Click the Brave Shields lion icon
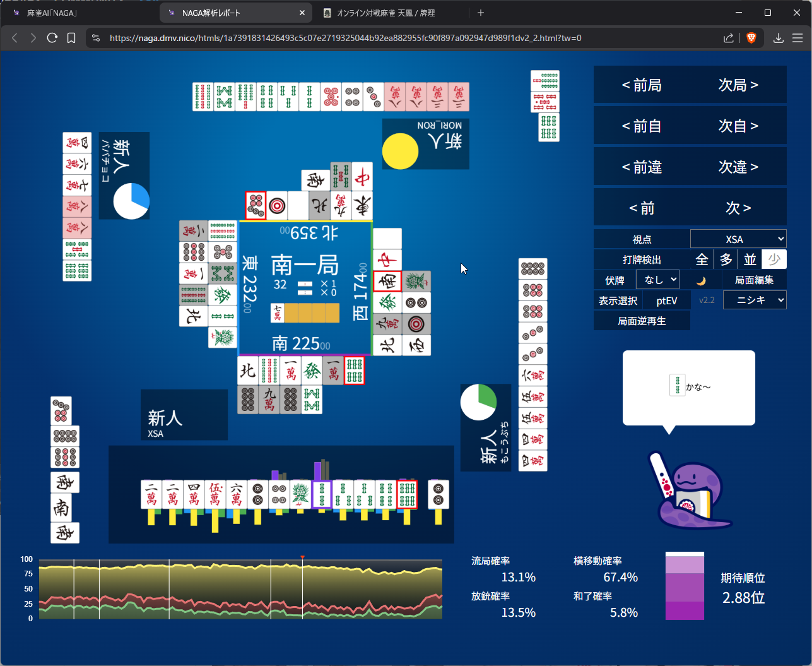This screenshot has width=812, height=666. click(x=751, y=38)
